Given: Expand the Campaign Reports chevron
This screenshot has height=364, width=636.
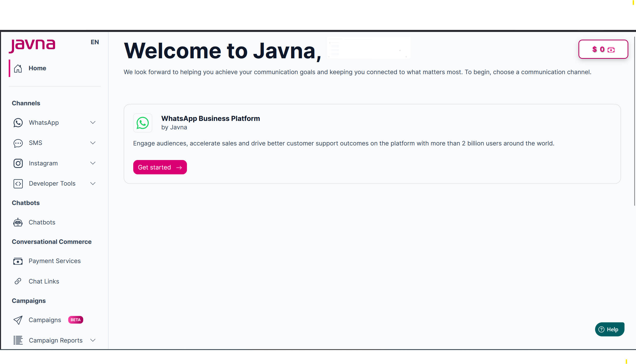Looking at the screenshot, I should tap(93, 340).
